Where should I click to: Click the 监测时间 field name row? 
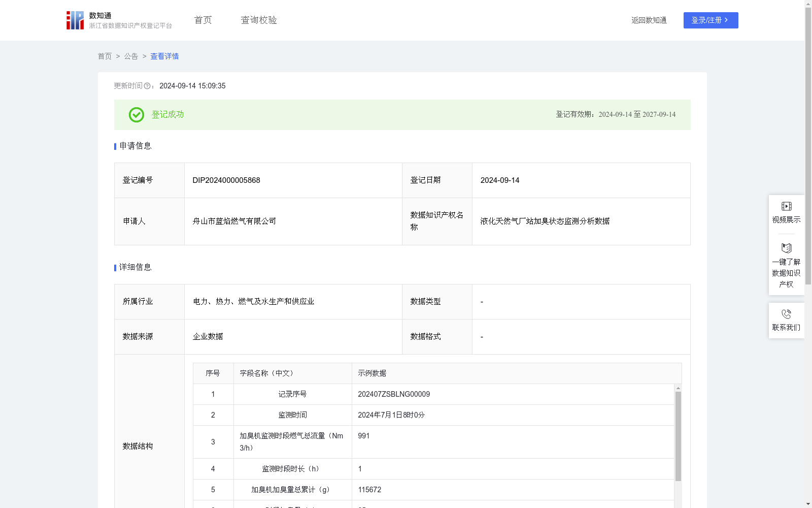pos(293,415)
